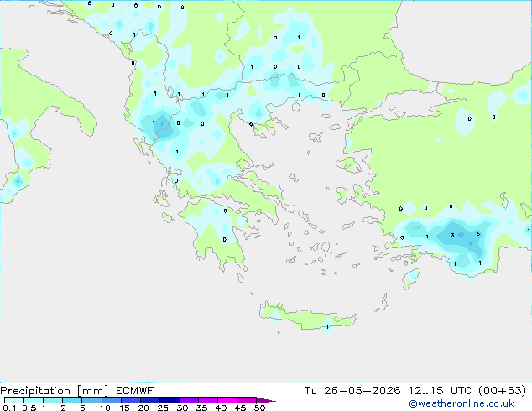Click the 1–2 mm legend color swatch
Viewport: 532px width, 411px height.
(x=53, y=400)
